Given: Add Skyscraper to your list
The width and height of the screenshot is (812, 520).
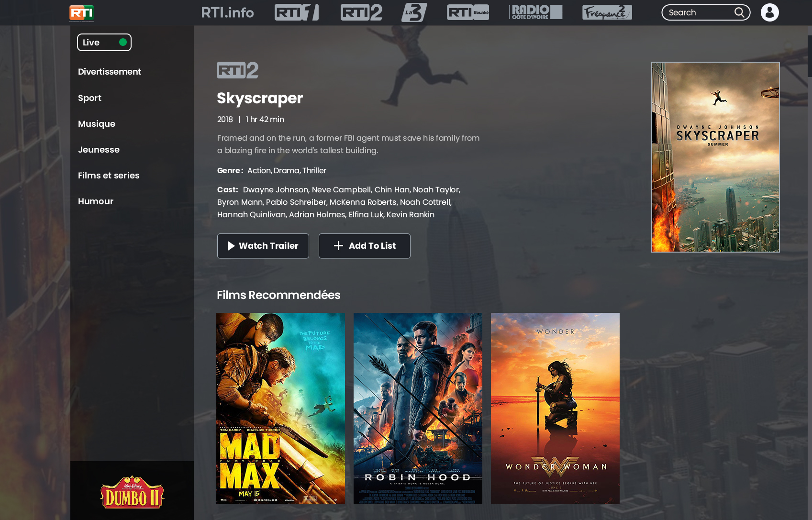Looking at the screenshot, I should pyautogui.click(x=365, y=246).
